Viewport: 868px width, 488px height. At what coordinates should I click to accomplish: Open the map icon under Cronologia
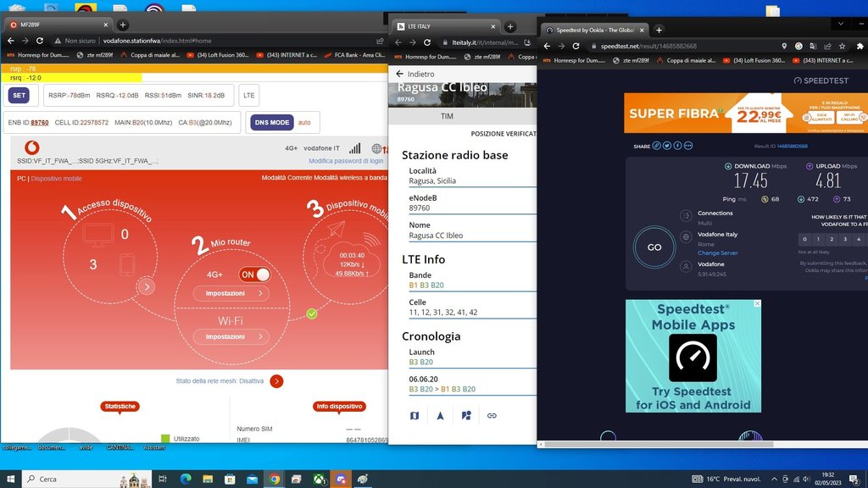point(415,415)
